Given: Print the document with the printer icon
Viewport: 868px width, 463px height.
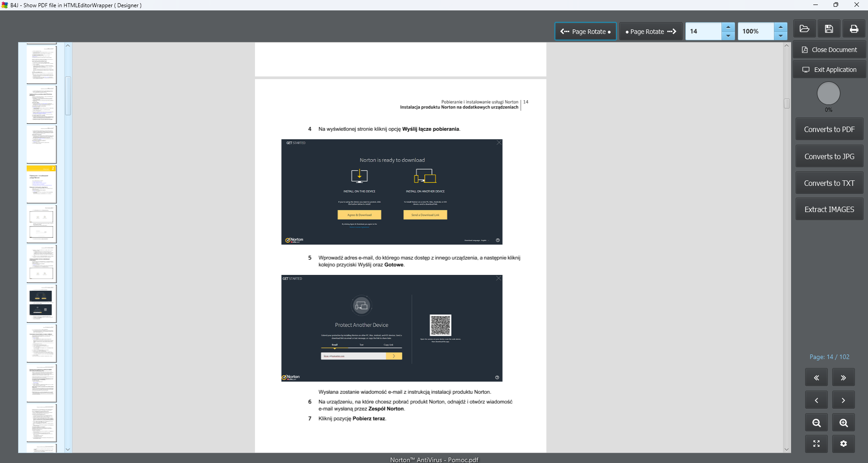Looking at the screenshot, I should [x=854, y=29].
